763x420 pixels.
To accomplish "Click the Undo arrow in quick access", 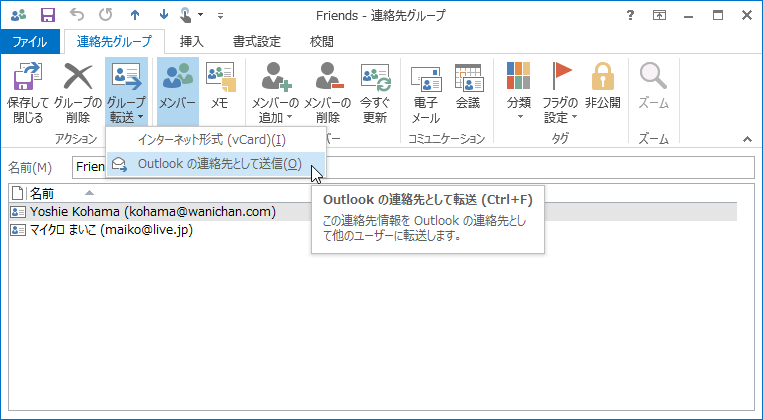I will pos(77,15).
